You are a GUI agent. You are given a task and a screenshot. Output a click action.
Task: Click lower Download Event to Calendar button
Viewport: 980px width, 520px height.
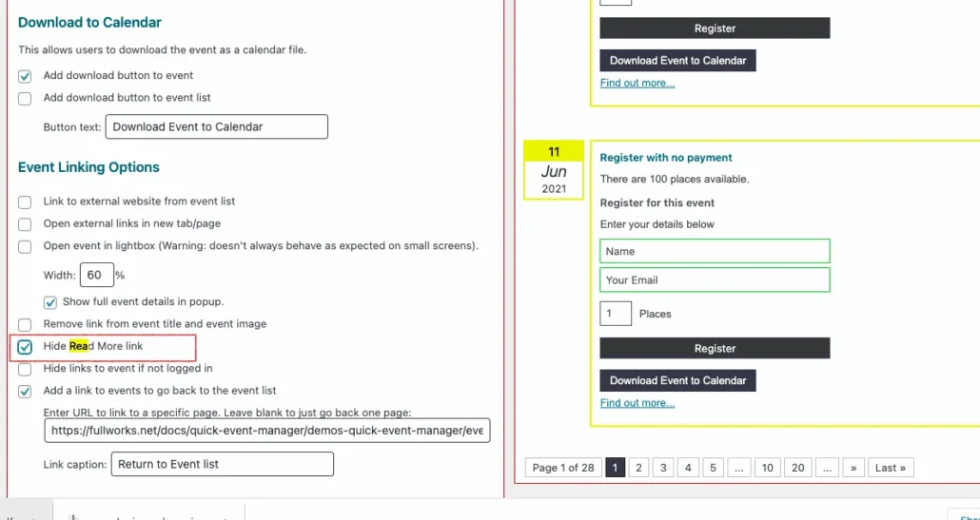(677, 381)
